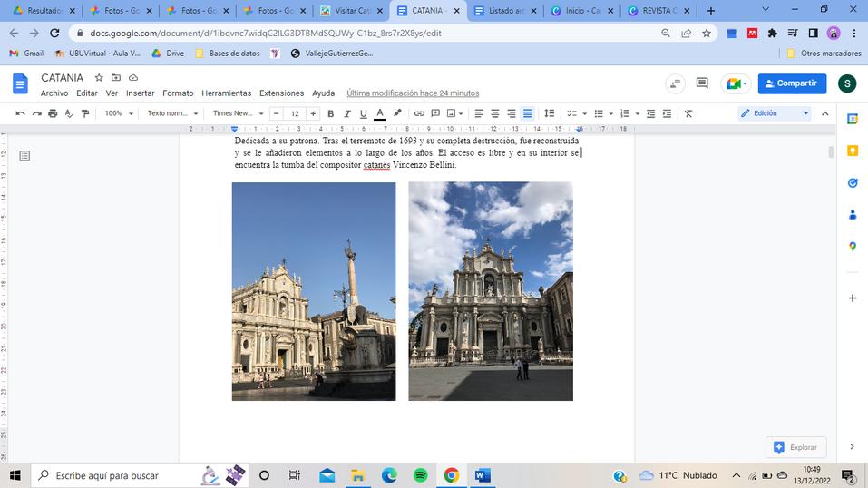Open the text color picker
Screen dimensions: 868x488
380,113
